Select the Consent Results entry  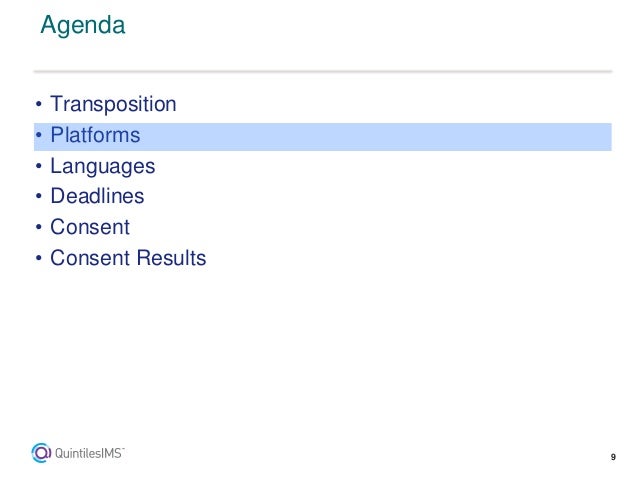tap(128, 258)
